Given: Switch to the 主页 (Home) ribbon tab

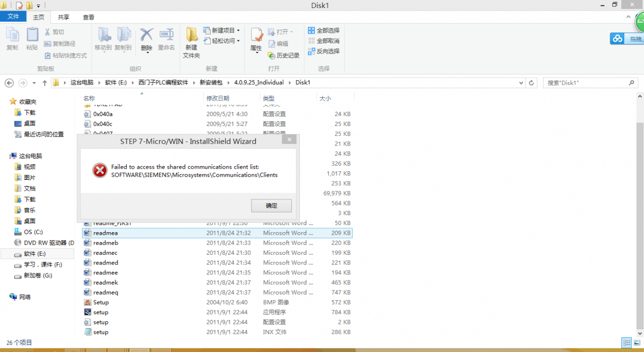Looking at the screenshot, I should pos(38,17).
